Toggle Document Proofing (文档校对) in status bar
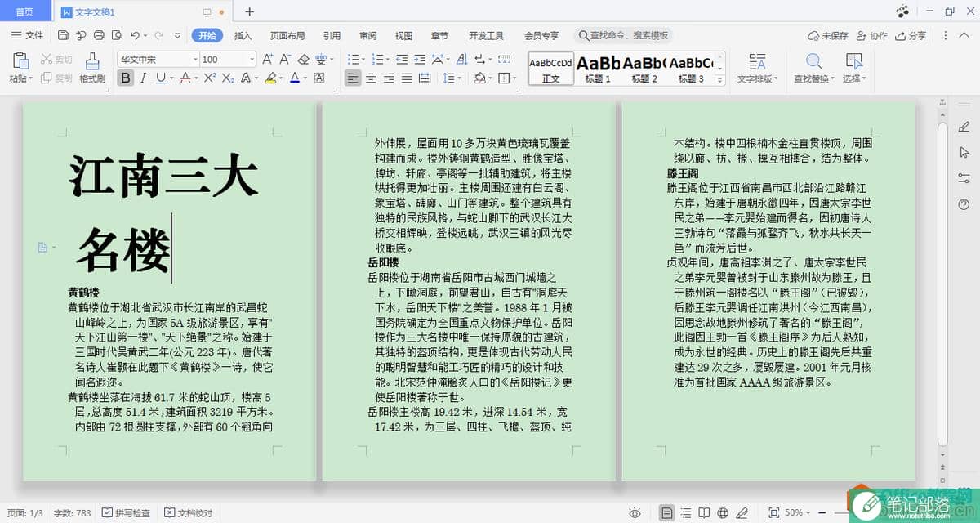This screenshot has width=980, height=523. [x=188, y=512]
